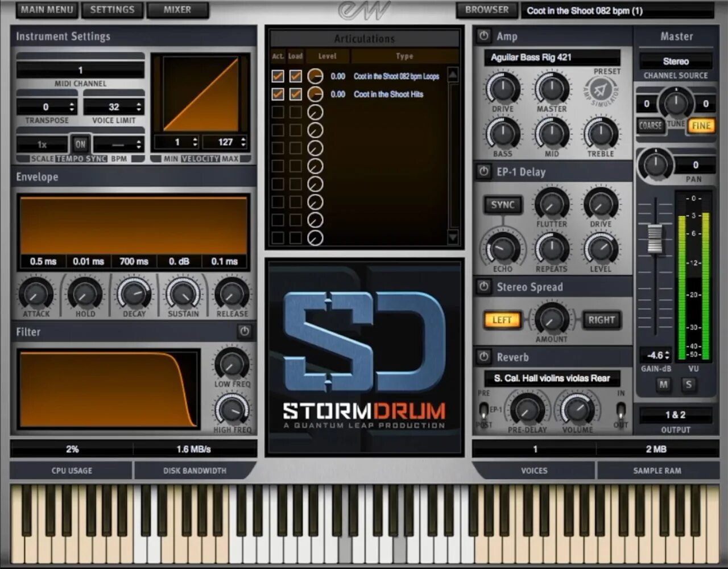
Task: Turn off the Tempo Sync ON button
Action: pyautogui.click(x=80, y=144)
